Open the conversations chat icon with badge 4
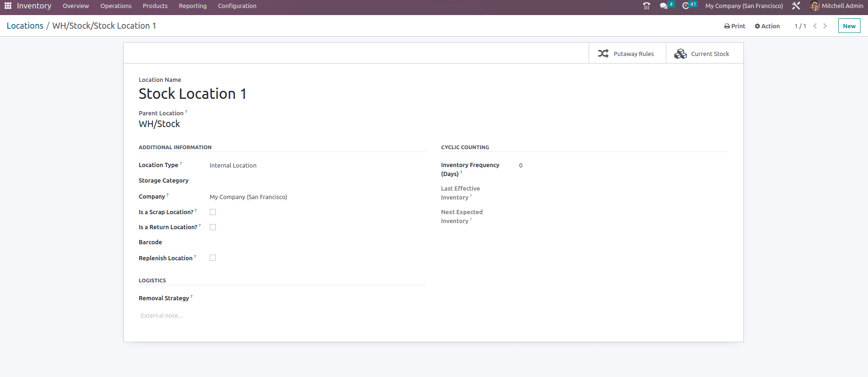868x377 pixels. [x=663, y=6]
